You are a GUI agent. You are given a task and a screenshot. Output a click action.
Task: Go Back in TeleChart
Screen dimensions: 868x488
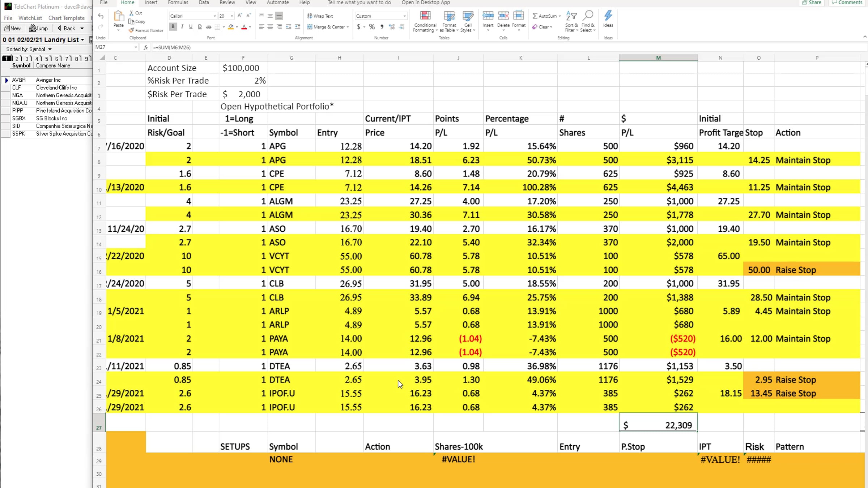click(66, 28)
